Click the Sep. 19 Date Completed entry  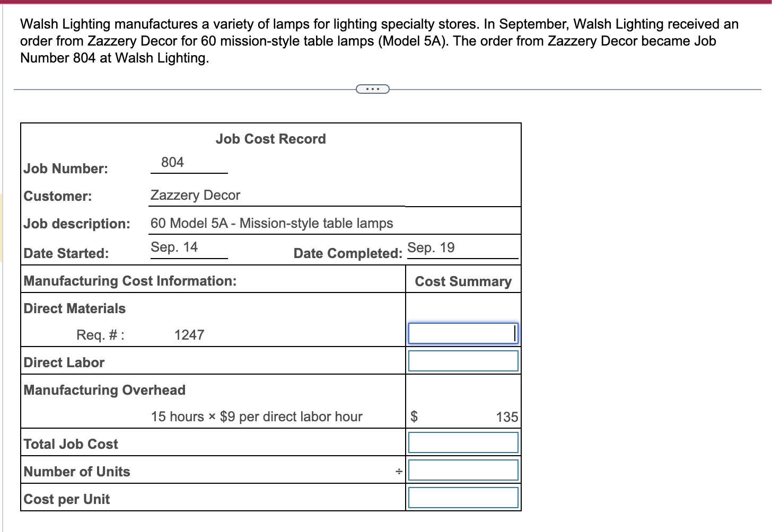click(x=432, y=246)
